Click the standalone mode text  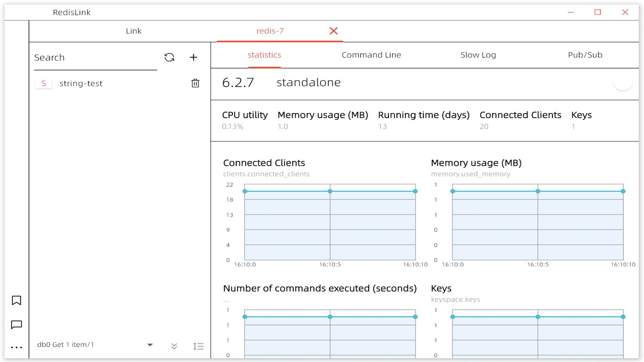[x=308, y=82]
